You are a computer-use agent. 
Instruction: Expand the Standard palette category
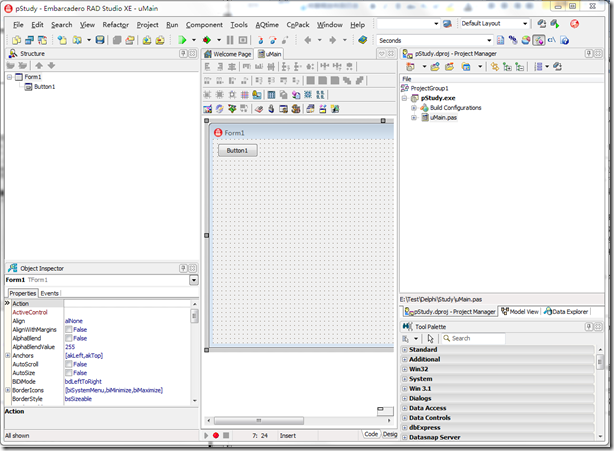point(405,349)
